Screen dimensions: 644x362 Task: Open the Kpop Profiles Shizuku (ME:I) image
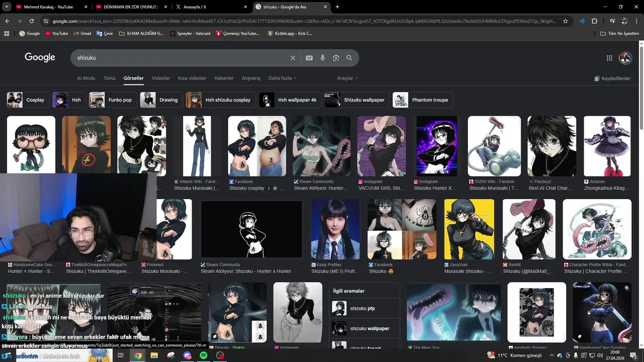click(x=335, y=229)
